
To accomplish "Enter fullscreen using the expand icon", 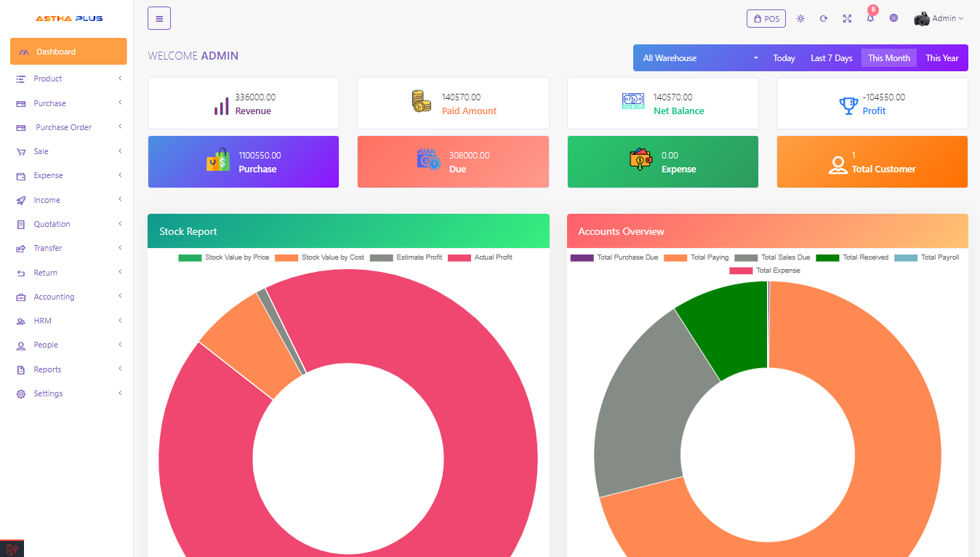I will [x=847, y=19].
